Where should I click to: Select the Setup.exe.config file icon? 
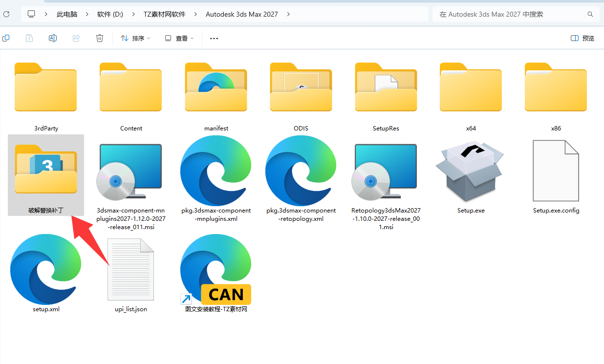click(556, 171)
